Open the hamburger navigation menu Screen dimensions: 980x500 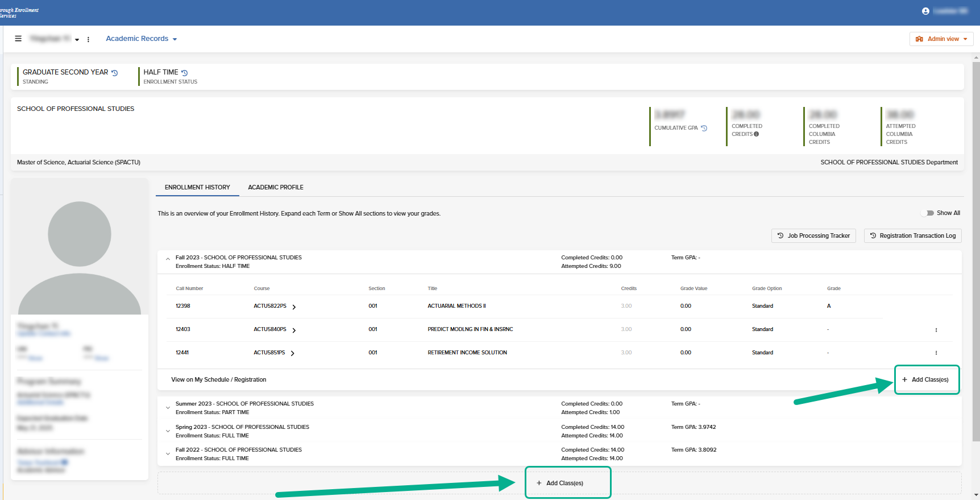pyautogui.click(x=18, y=39)
